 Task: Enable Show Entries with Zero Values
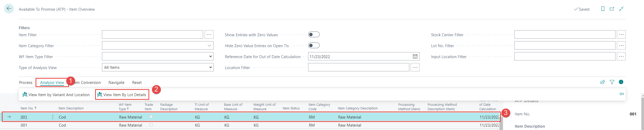314,35
